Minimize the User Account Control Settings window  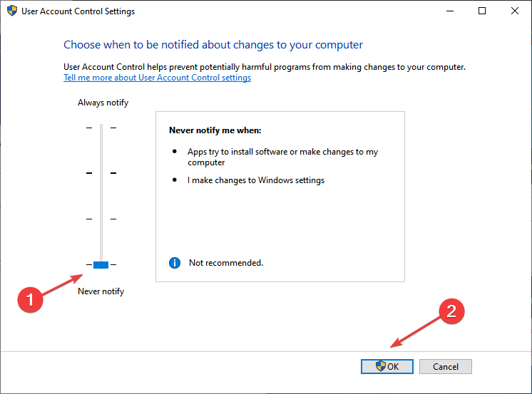coord(450,11)
